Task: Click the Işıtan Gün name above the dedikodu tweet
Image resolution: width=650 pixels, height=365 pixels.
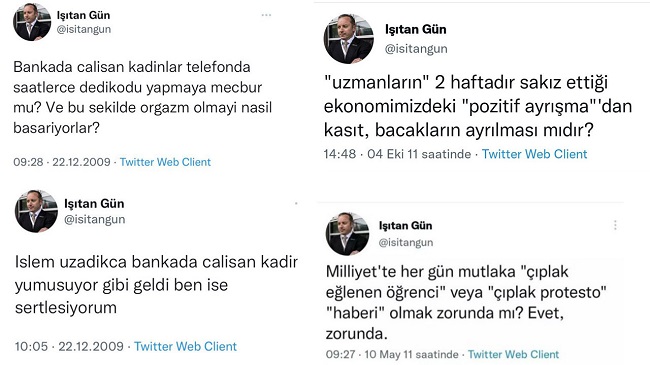Action: pyautogui.click(x=83, y=15)
